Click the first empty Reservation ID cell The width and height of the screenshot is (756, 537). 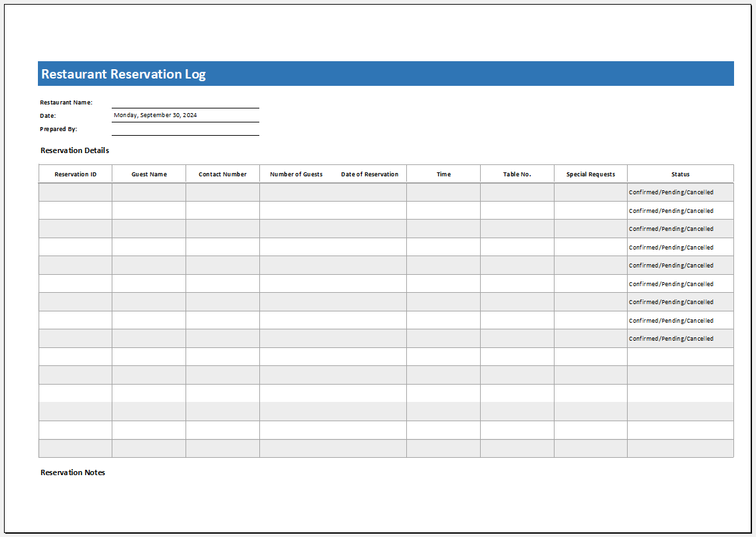[x=74, y=192]
